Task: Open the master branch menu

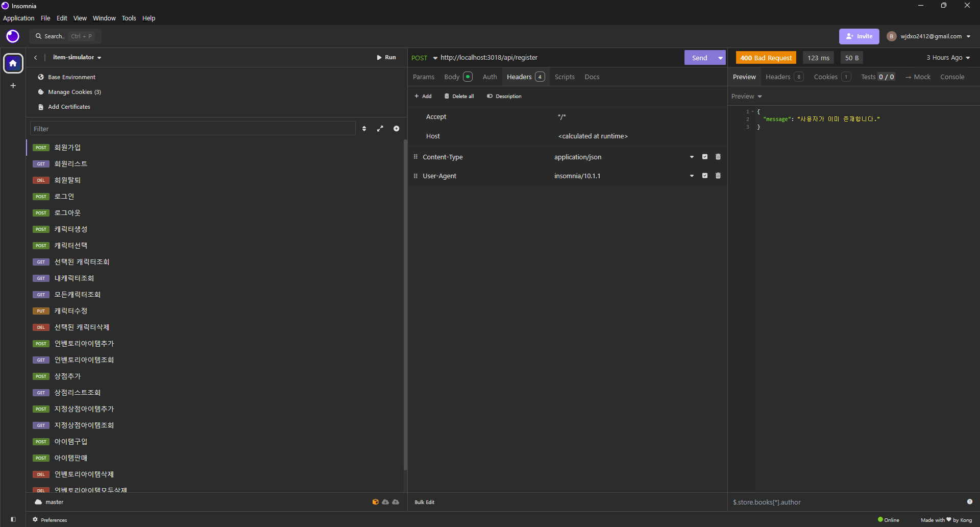Action: click(x=50, y=502)
